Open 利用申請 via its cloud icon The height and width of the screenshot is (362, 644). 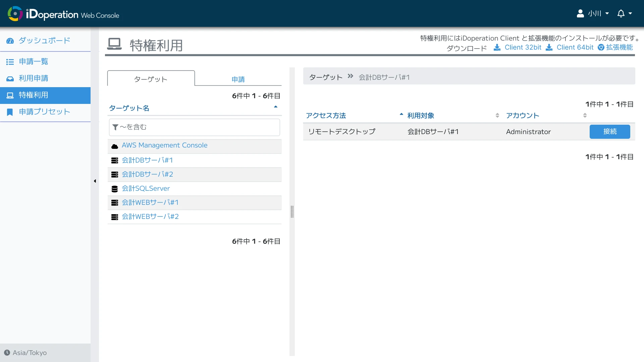[x=10, y=78]
